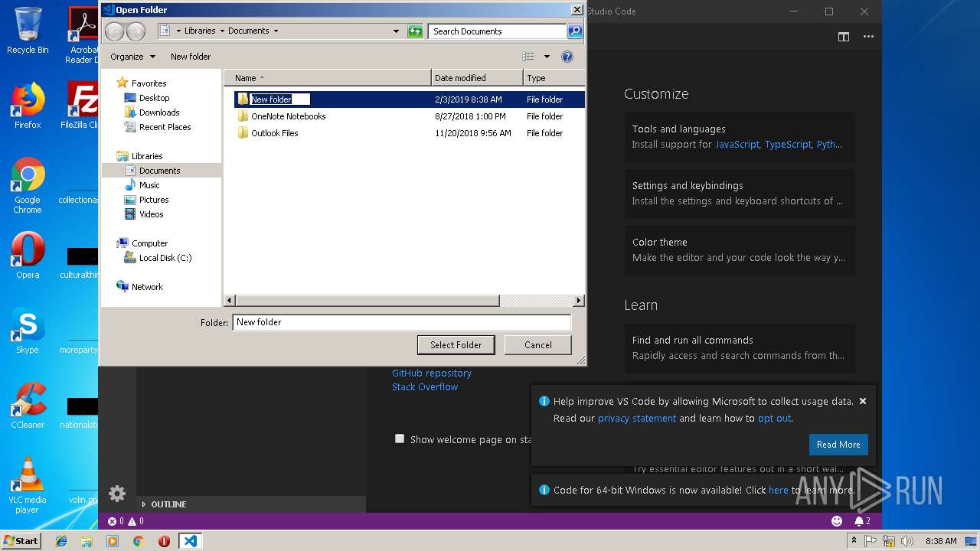This screenshot has height=551, width=980.
Task: Click the Read More button
Action: click(838, 445)
